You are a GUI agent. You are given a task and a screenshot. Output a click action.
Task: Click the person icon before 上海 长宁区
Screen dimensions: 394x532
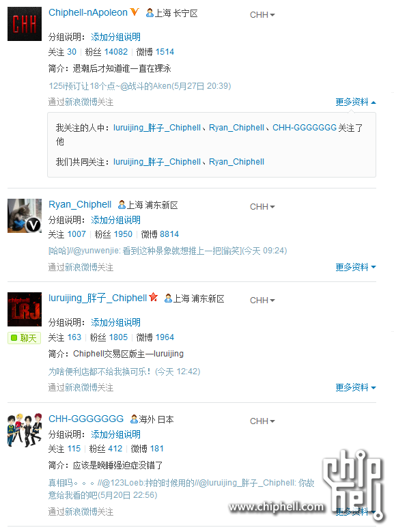point(150,13)
